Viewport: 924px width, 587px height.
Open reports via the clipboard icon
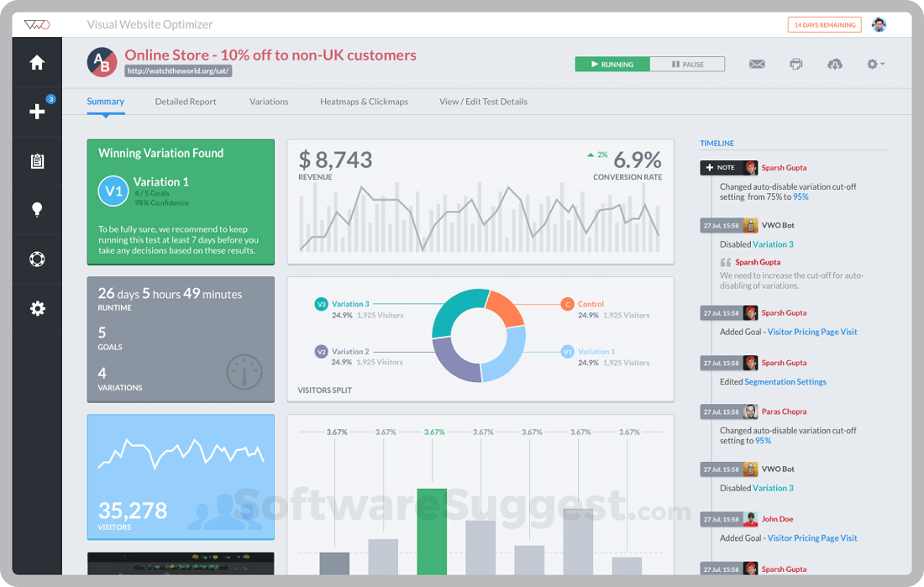37,160
